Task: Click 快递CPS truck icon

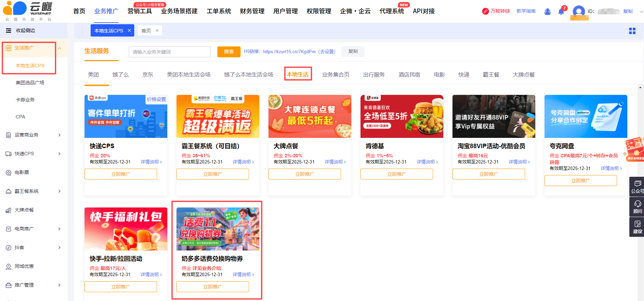Action: click(9, 154)
